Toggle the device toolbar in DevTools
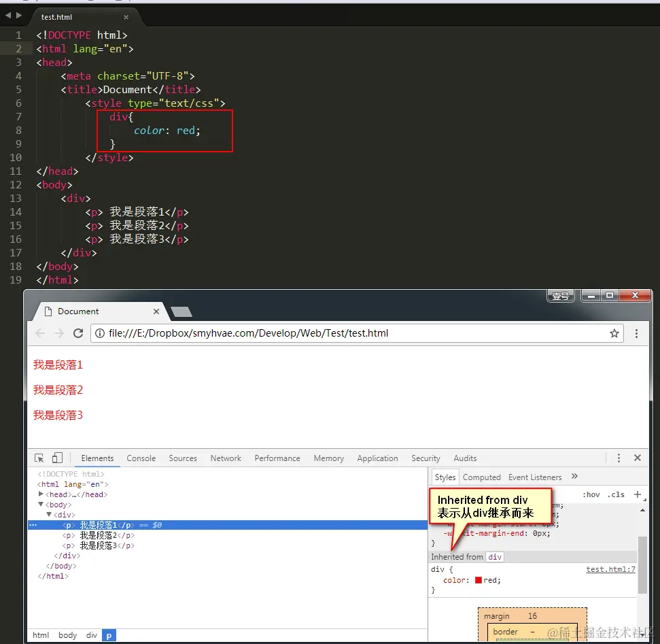This screenshot has height=644, width=660. 57,458
